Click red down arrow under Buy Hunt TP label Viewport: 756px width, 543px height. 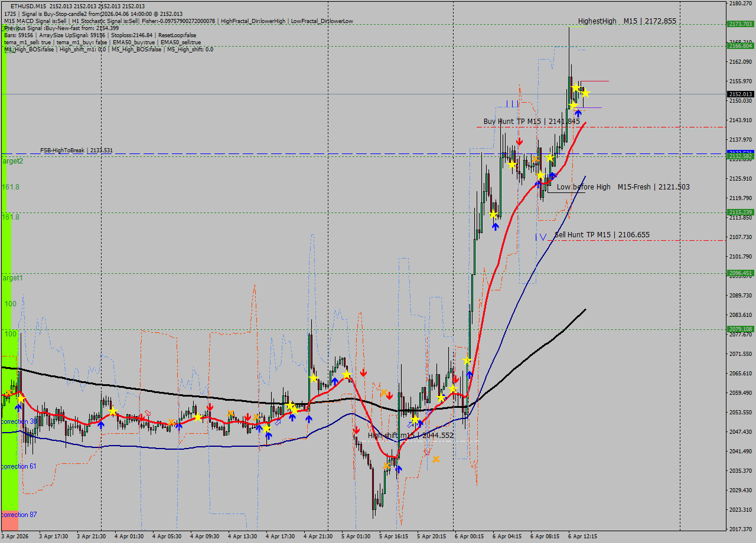click(x=519, y=142)
